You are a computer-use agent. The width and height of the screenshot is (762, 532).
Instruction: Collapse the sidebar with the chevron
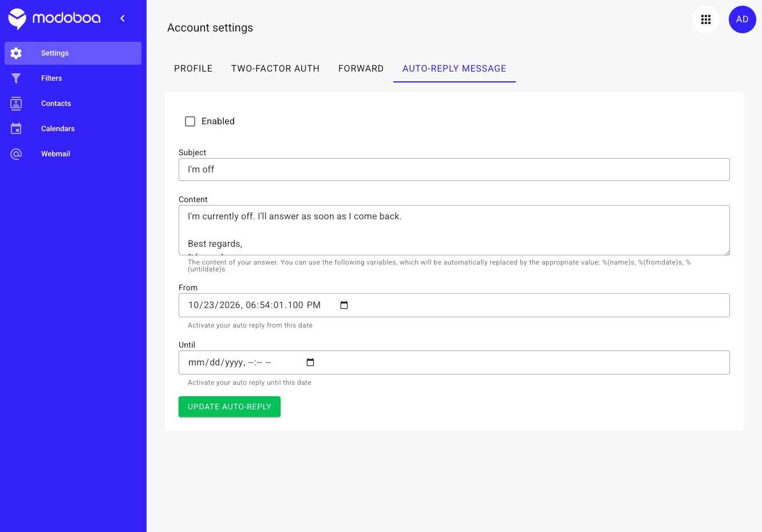tap(123, 18)
